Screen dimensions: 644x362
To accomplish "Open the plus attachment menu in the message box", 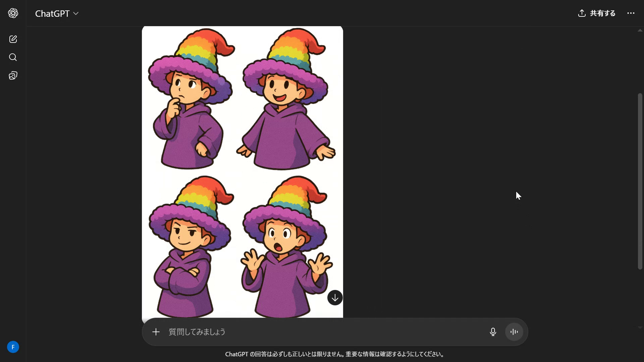I will [x=156, y=332].
